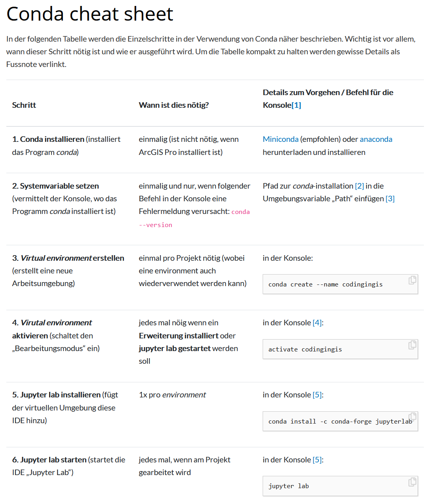Click the Schritt column header
435x504 pixels.
24,105
